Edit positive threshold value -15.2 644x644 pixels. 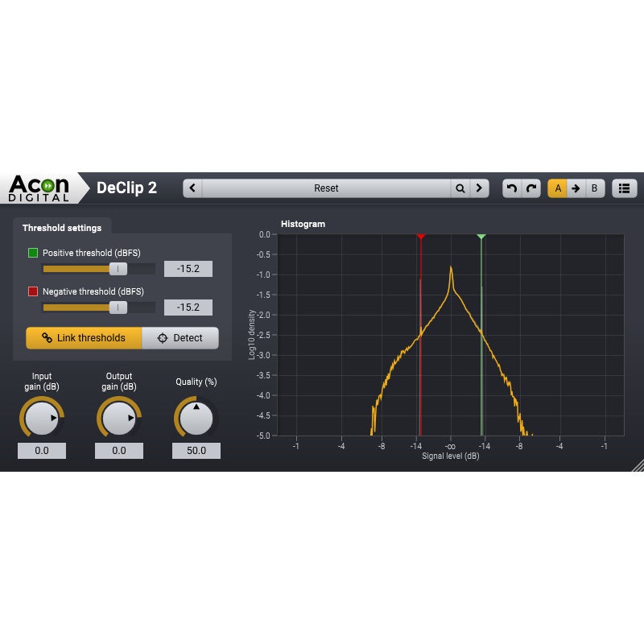tap(188, 269)
